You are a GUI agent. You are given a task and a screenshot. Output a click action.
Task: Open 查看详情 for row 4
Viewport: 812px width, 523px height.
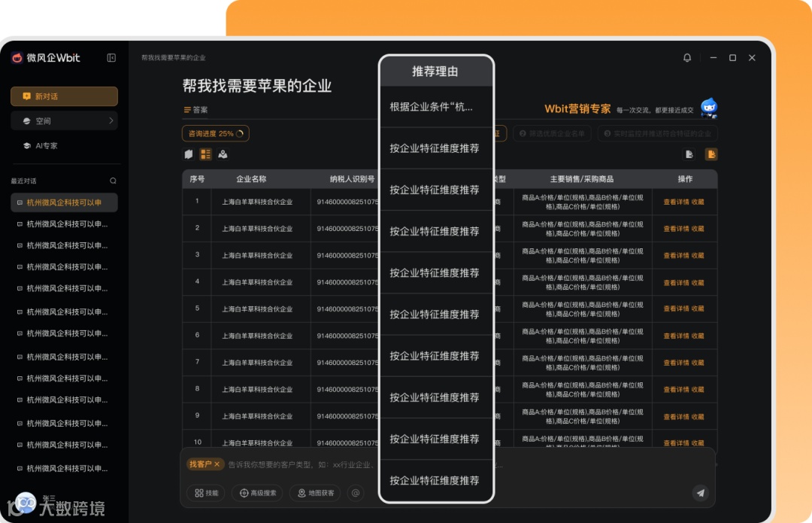pos(676,283)
